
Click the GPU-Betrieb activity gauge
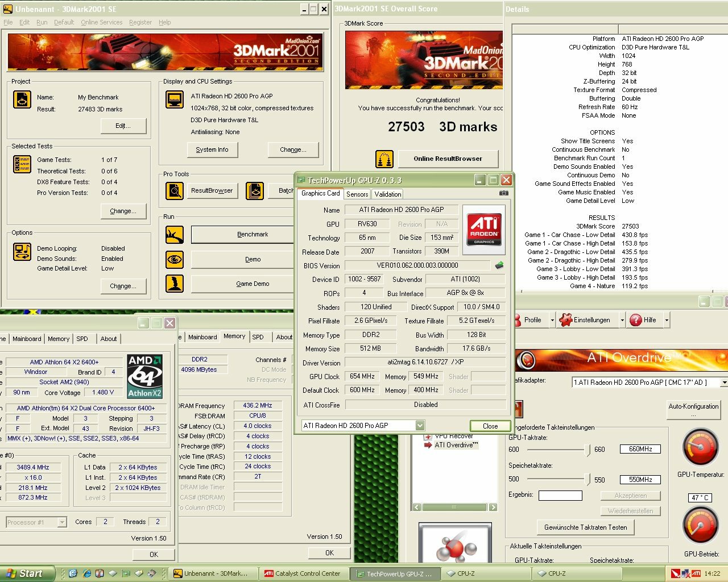(700, 526)
